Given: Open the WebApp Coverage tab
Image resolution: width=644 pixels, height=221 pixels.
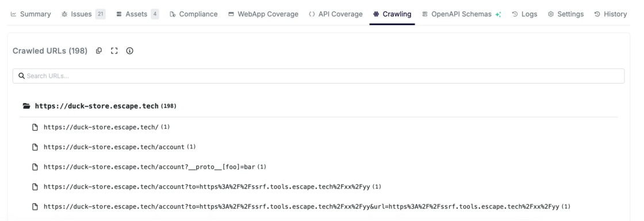Looking at the screenshot, I should [263, 14].
